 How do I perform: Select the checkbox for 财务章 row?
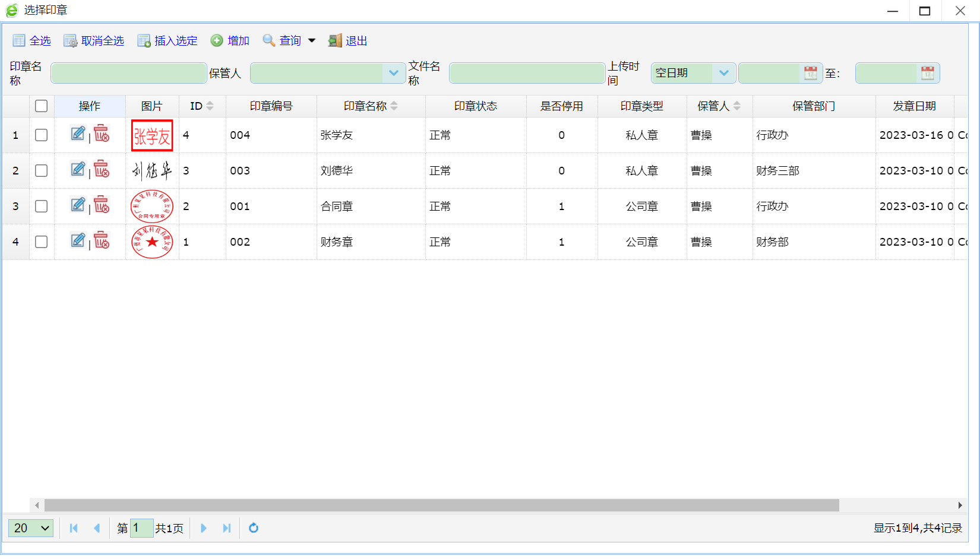click(x=41, y=242)
